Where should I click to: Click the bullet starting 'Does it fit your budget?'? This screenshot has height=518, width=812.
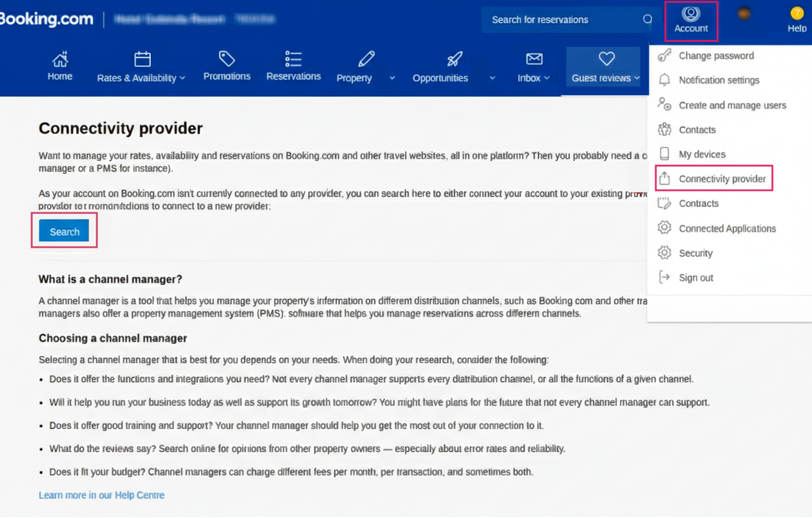click(291, 472)
